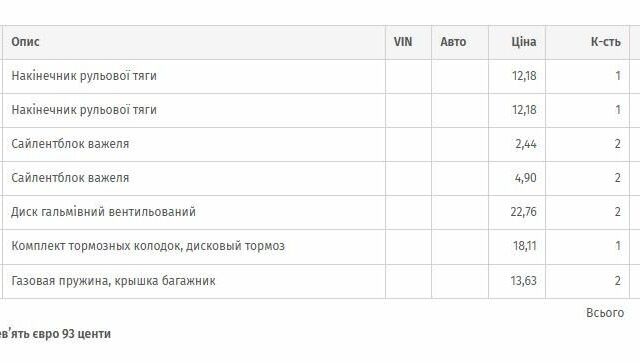Viewport: 640px width, 363px height.
Task: Click price 13,63 cell
Action: [x=517, y=281]
